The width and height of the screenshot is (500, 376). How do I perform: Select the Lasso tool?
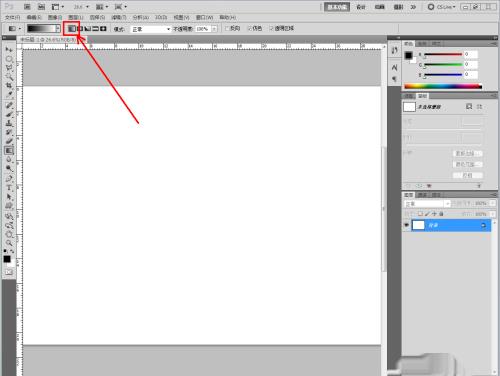[x=9, y=68]
